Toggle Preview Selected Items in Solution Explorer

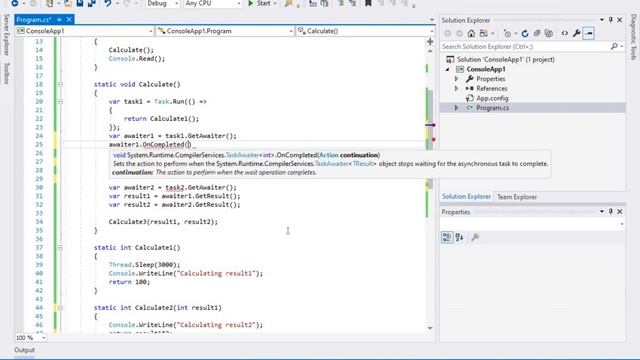589,33
